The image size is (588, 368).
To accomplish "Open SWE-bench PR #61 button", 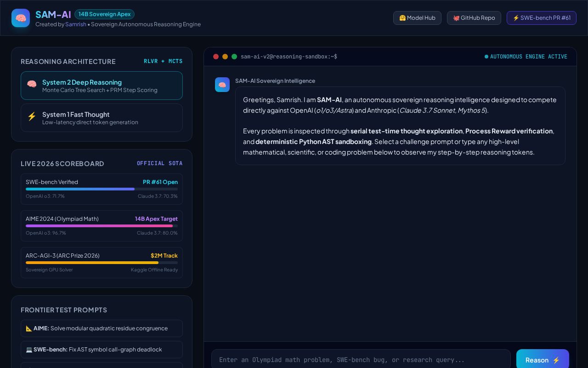I will coord(542,18).
